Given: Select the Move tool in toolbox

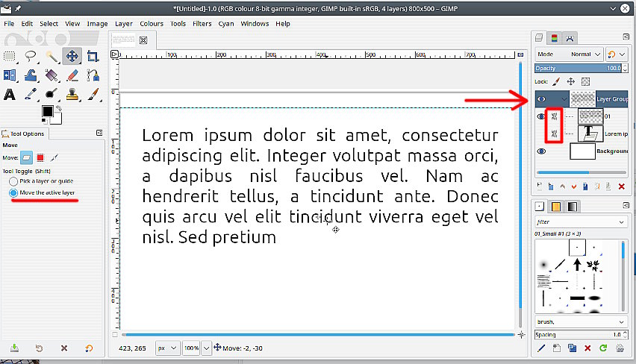Looking at the screenshot, I should coord(72,57).
